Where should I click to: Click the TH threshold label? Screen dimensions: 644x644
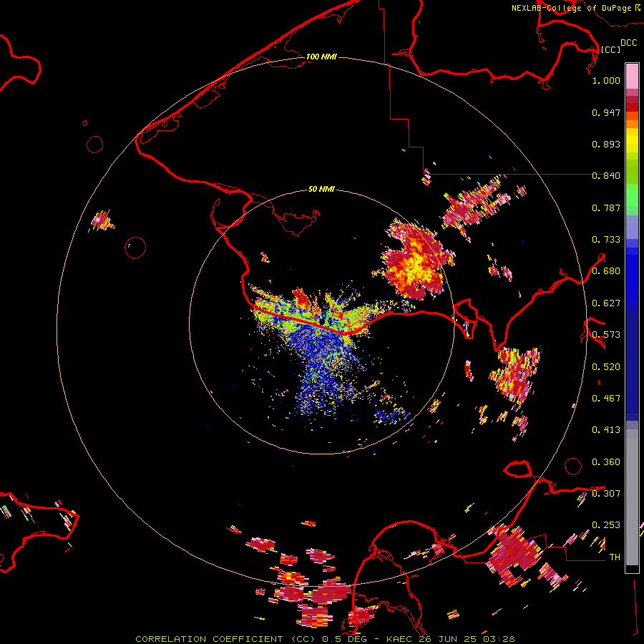pos(615,557)
